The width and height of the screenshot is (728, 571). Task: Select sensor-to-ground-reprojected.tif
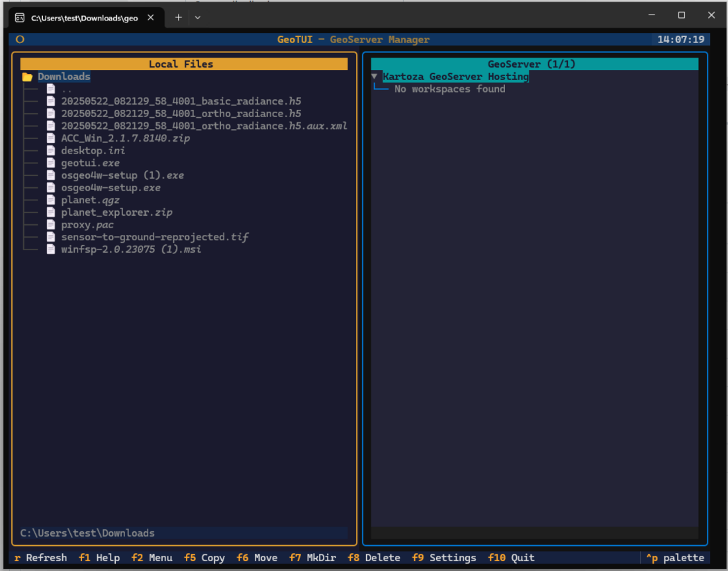(x=155, y=238)
